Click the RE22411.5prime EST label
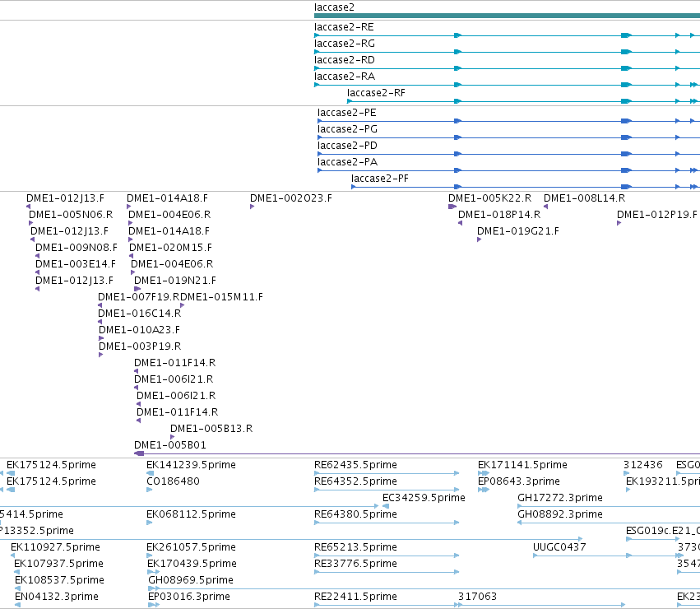Screen dimensions: 700x609 (x=355, y=597)
